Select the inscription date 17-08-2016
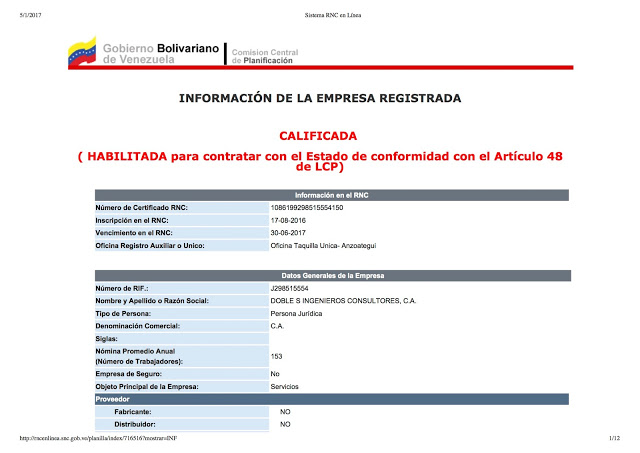This screenshot has width=640, height=453. (x=288, y=220)
